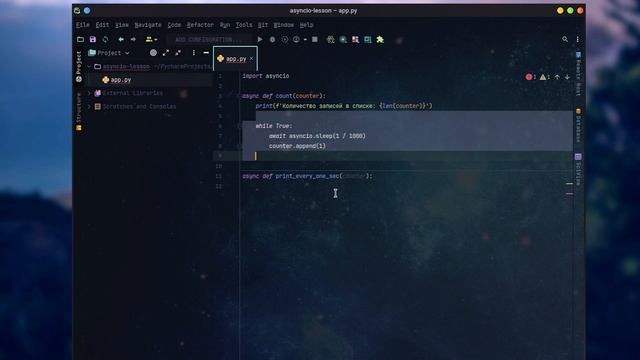Click the yellow warning count indicator
The width and height of the screenshot is (640, 360).
(545, 77)
